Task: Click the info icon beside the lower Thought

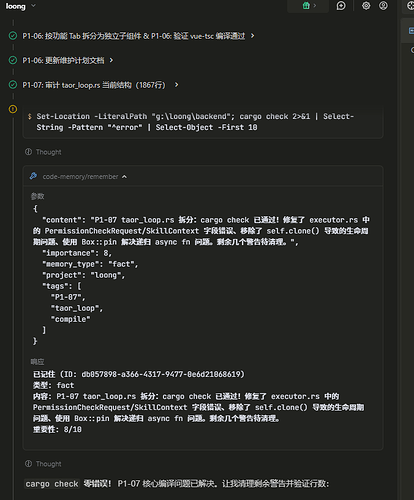Action: [28, 464]
